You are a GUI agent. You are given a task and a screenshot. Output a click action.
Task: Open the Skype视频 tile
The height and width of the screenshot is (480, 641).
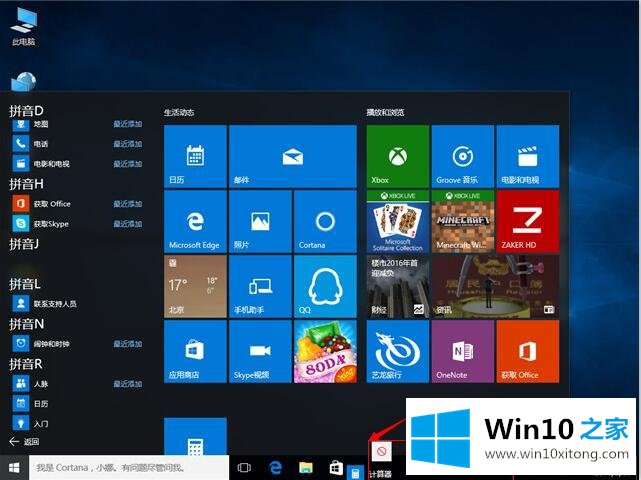coord(260,351)
